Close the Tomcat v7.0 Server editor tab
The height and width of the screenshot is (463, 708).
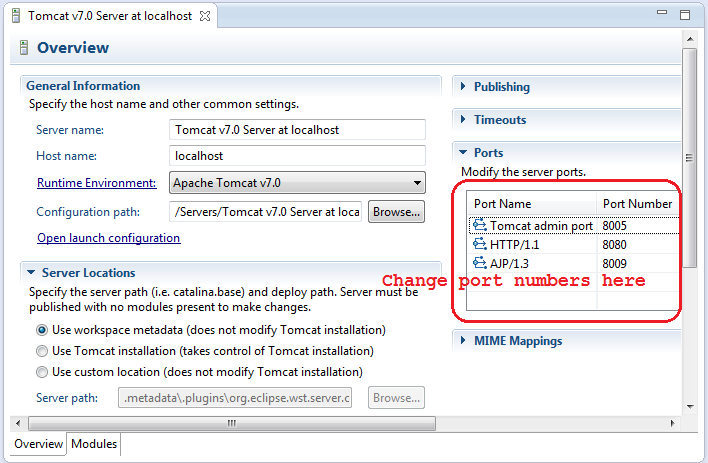tap(205, 16)
